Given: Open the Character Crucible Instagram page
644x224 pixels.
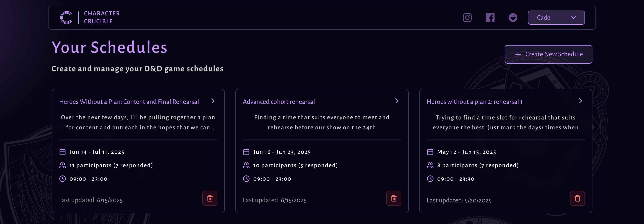Looking at the screenshot, I should (467, 18).
